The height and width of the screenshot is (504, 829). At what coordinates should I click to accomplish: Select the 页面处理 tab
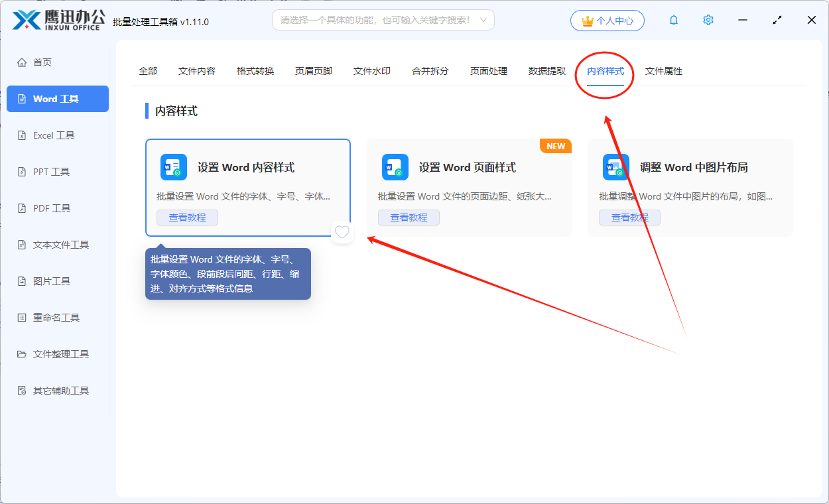tap(489, 71)
